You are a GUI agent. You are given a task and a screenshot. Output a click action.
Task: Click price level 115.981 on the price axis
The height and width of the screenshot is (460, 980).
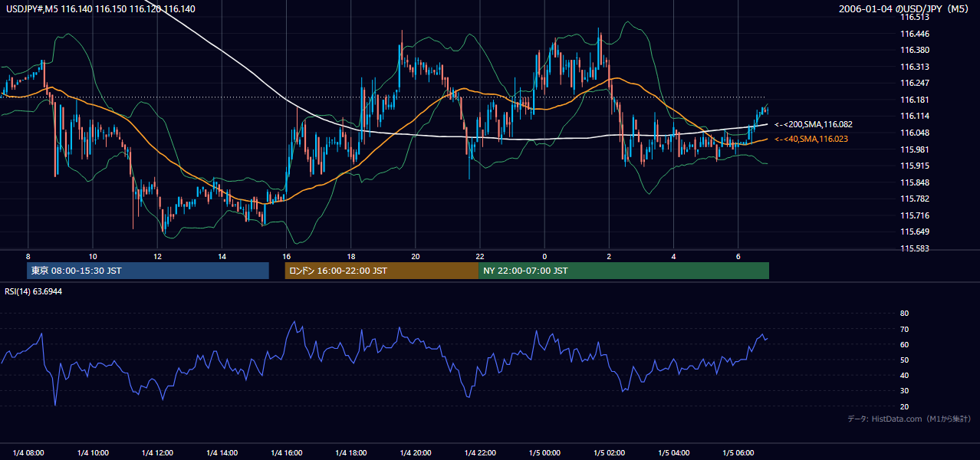pyautogui.click(x=914, y=149)
